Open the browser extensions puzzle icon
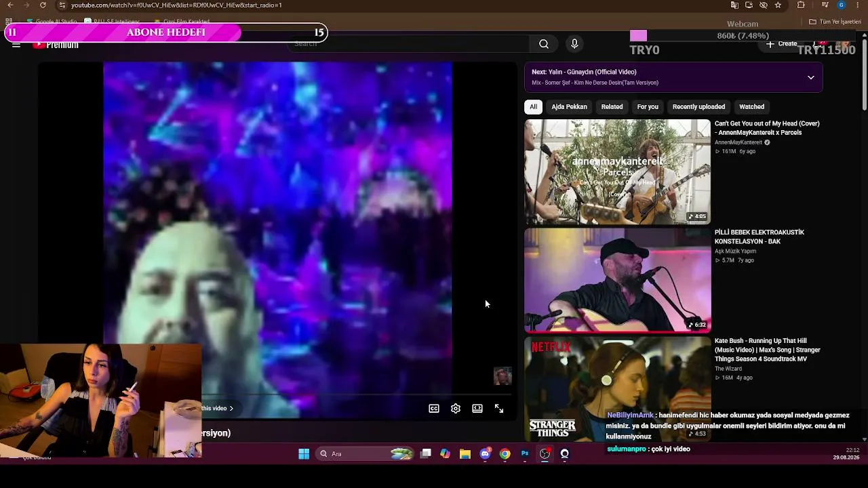The height and width of the screenshot is (488, 868). [801, 5]
